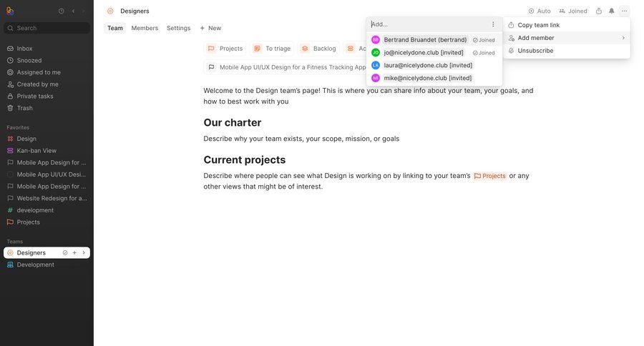Select Bertrand Bruandet (bertrand)
This screenshot has width=644, height=346.
coord(434,40)
